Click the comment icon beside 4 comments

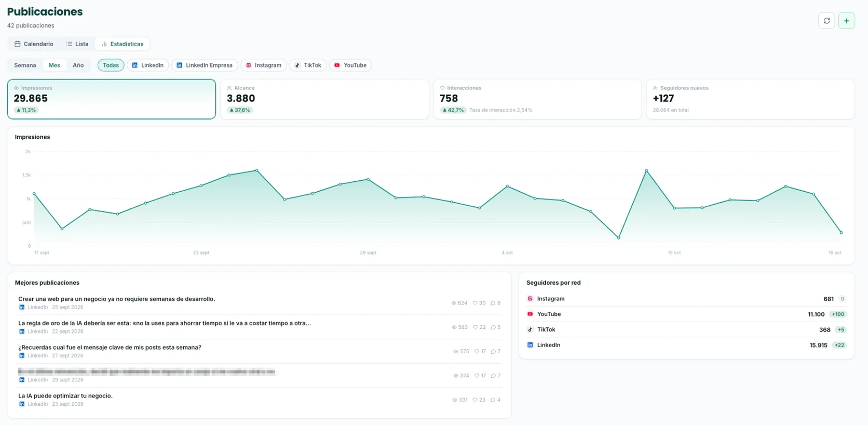(x=493, y=400)
